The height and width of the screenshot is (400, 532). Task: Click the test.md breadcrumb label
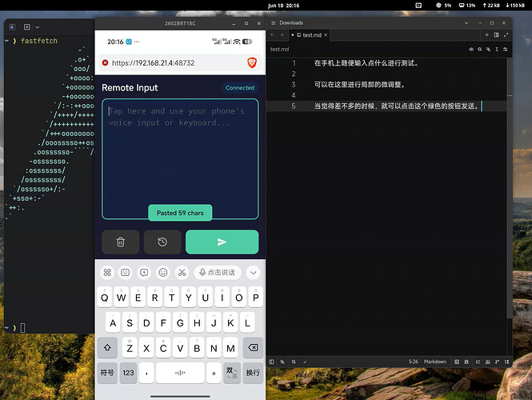click(x=279, y=49)
